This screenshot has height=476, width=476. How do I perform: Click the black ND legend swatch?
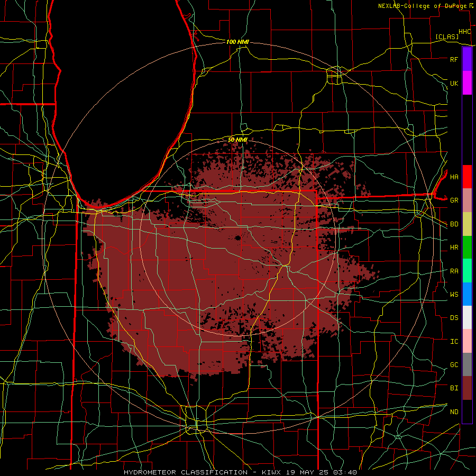(467, 411)
